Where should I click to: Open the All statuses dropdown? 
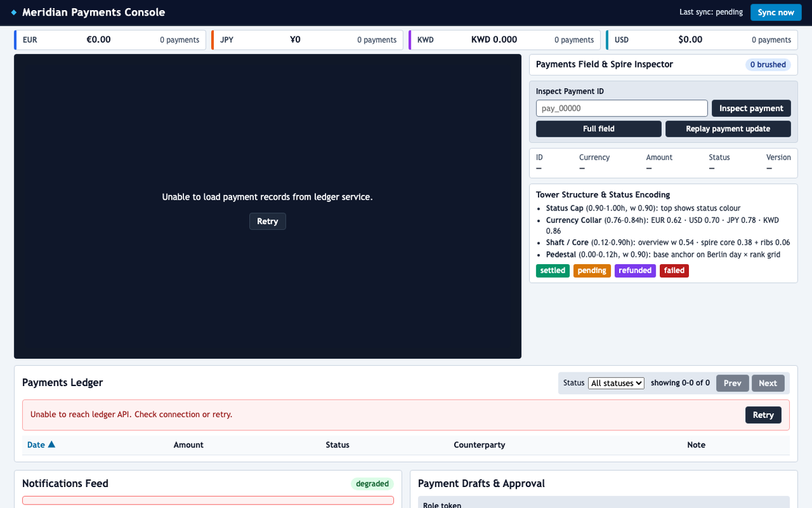(x=616, y=383)
